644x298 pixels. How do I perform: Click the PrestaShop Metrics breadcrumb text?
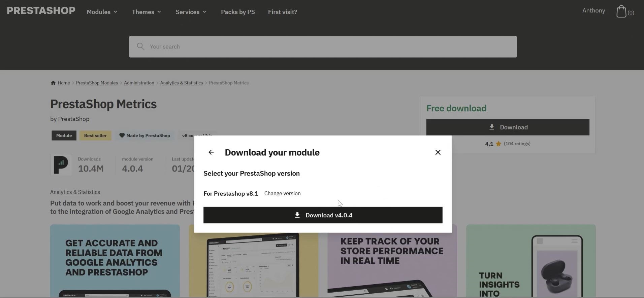click(229, 83)
